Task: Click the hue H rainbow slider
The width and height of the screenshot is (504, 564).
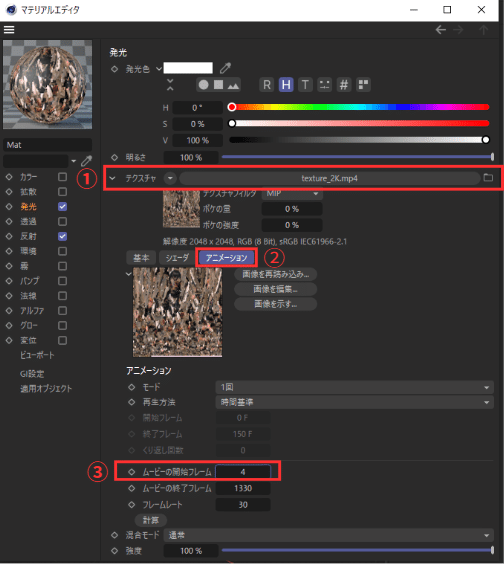Action: point(359,107)
